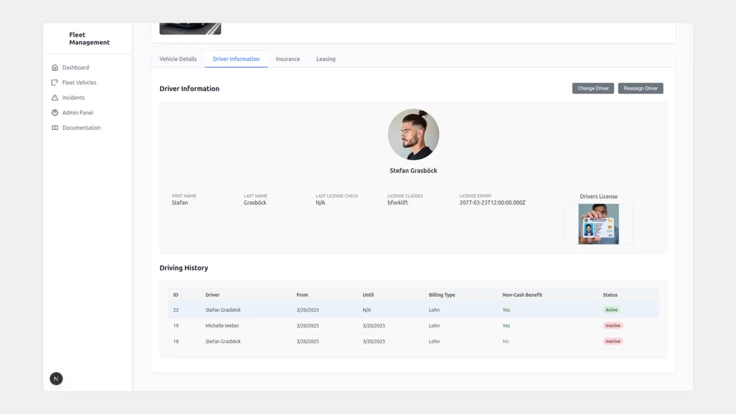Select the Driver Information tab
The width and height of the screenshot is (736, 414).
click(236, 59)
